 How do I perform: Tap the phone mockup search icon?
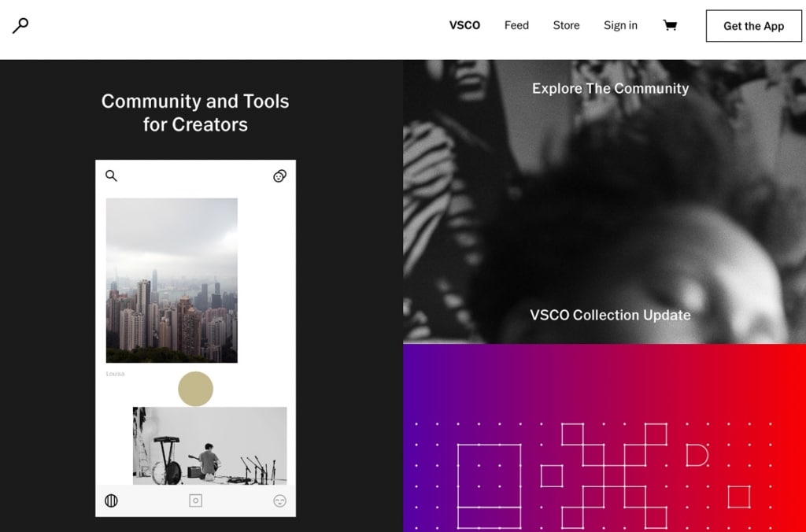111,175
